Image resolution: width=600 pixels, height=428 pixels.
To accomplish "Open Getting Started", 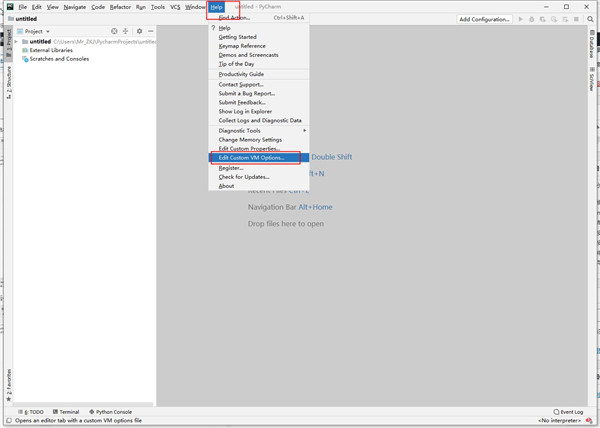I will [x=259, y=37].
